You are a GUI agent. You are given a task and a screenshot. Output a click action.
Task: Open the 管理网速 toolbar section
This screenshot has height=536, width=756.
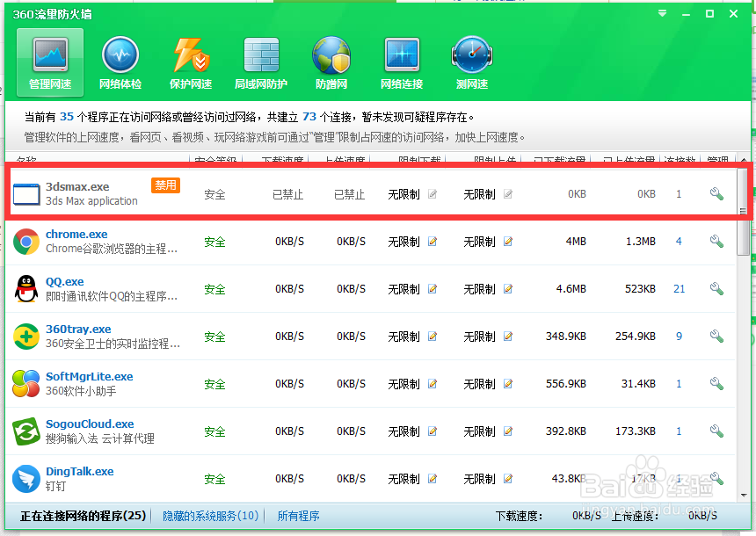(x=50, y=62)
